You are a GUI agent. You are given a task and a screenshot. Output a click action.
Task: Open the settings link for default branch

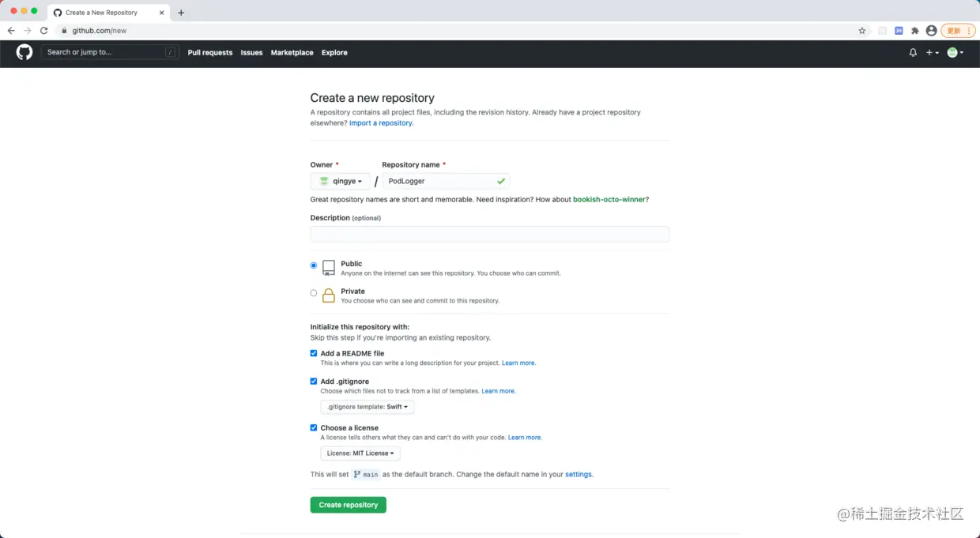(x=579, y=475)
